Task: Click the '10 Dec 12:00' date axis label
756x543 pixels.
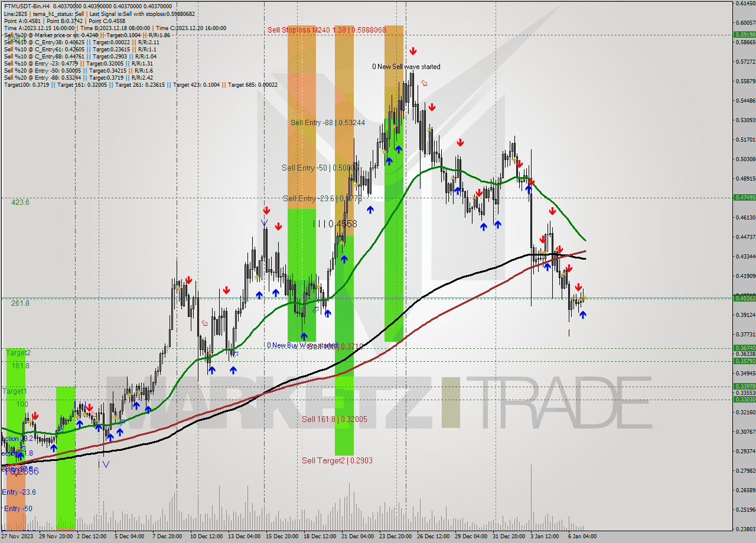Action: (x=206, y=537)
